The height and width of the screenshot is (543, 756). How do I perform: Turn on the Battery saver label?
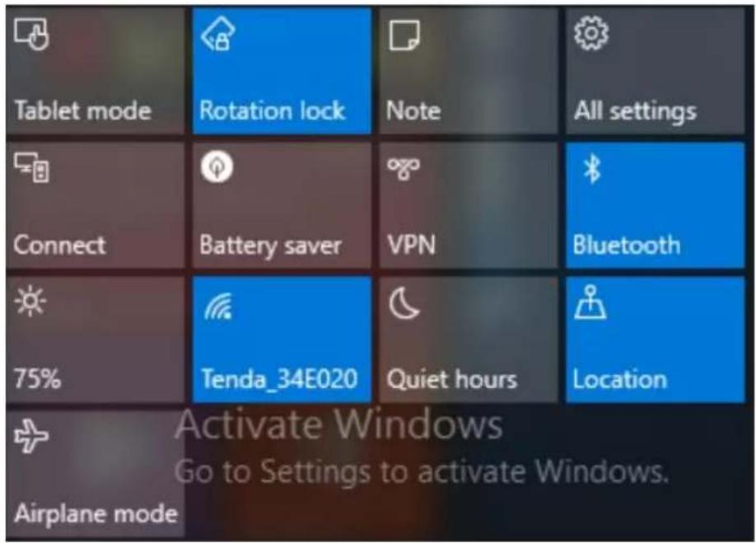[270, 246]
